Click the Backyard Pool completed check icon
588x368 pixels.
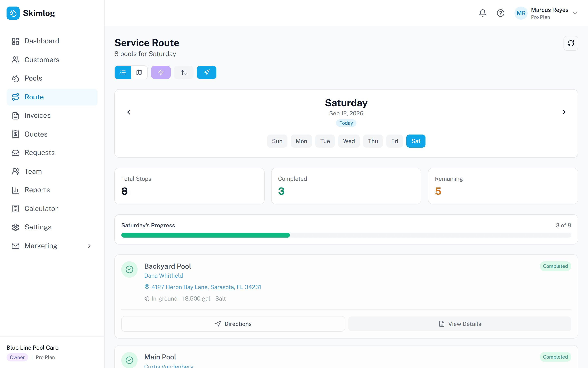(129, 269)
